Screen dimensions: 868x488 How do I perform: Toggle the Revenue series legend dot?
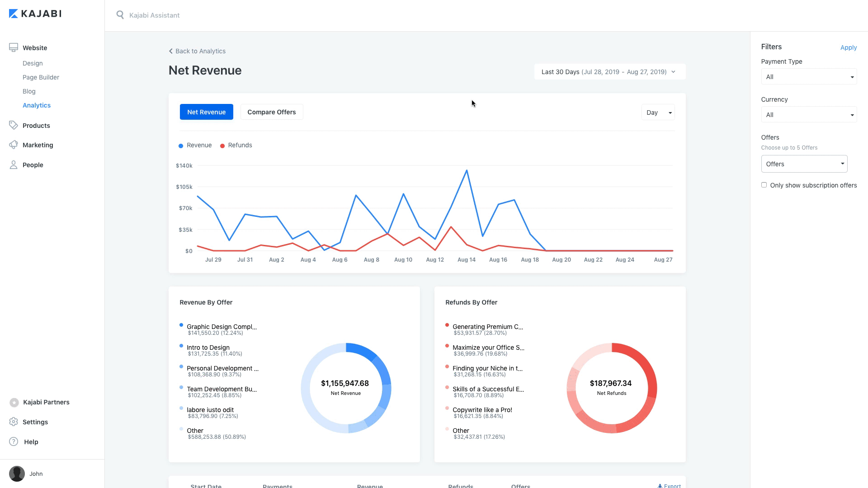pyautogui.click(x=181, y=145)
